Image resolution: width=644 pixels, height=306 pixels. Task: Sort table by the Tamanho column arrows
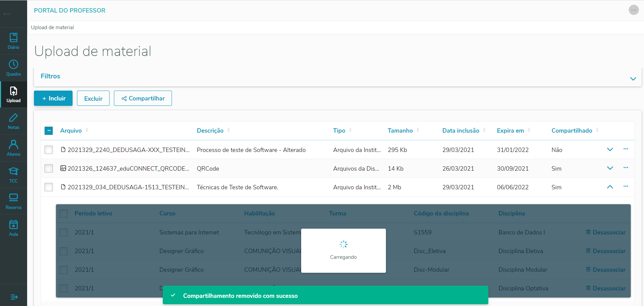click(418, 130)
